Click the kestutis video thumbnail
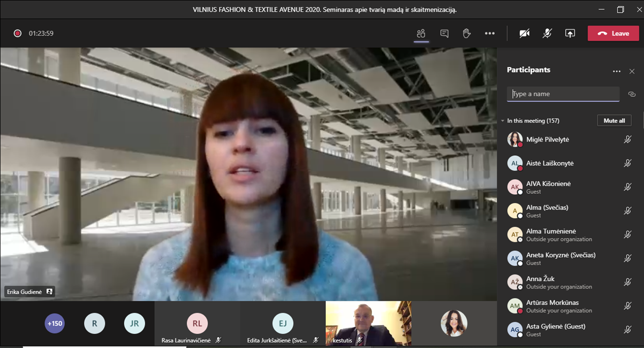The height and width of the screenshot is (348, 644). [368, 323]
